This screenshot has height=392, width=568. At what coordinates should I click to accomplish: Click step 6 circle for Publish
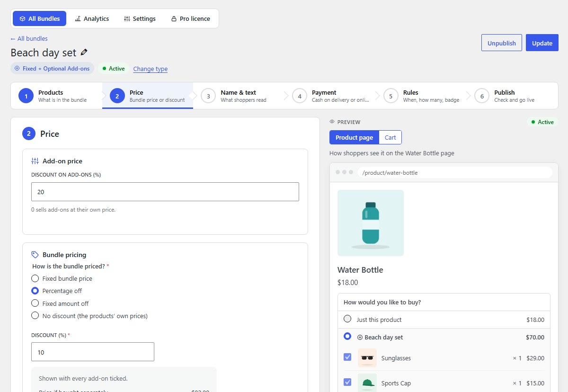482,96
